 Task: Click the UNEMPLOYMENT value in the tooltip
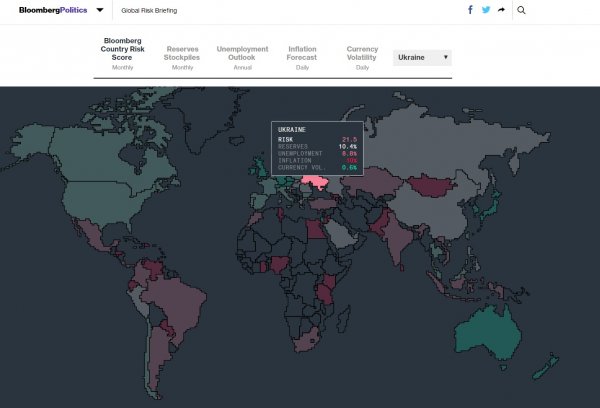coord(349,153)
